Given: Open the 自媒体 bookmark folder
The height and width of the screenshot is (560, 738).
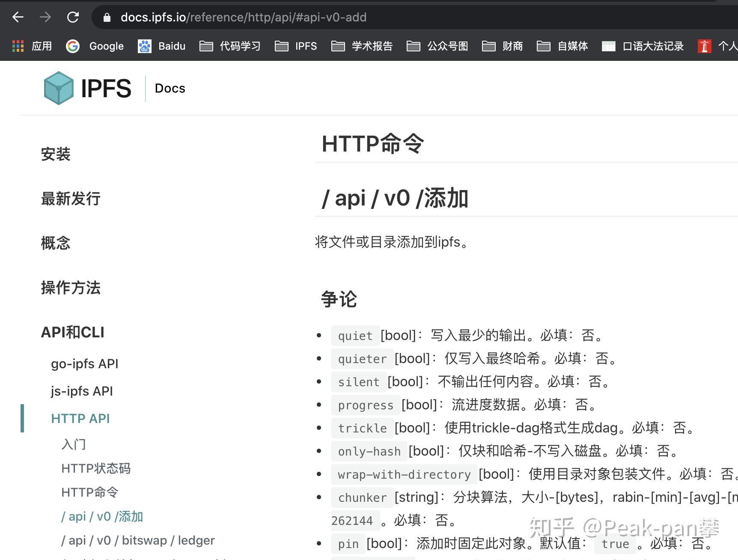Looking at the screenshot, I should click(572, 46).
